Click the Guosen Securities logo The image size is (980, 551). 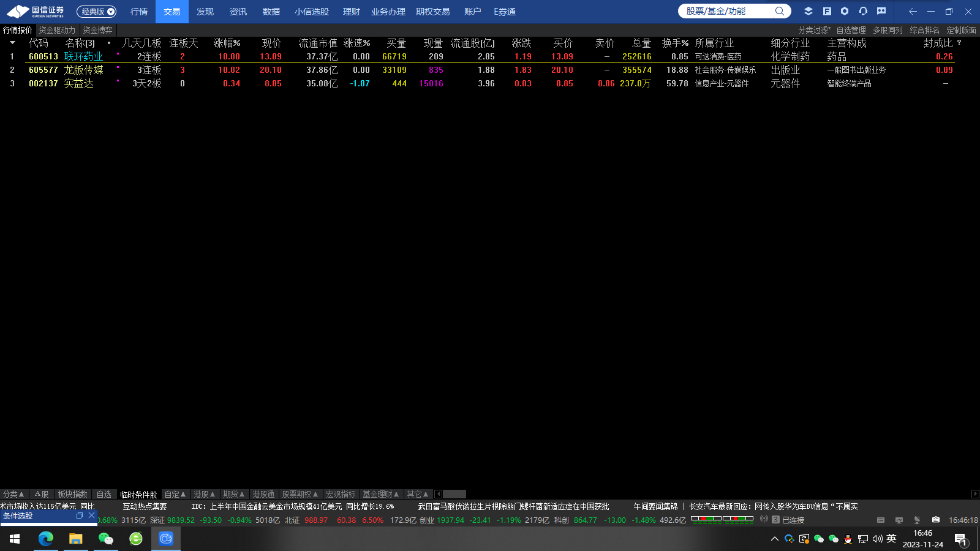[x=36, y=11]
